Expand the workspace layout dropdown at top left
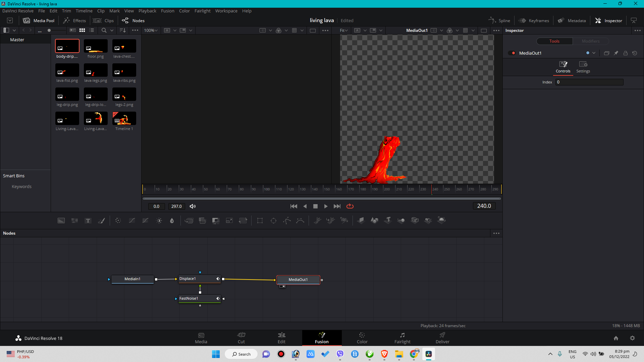This screenshot has height=362, width=644. [10, 20]
